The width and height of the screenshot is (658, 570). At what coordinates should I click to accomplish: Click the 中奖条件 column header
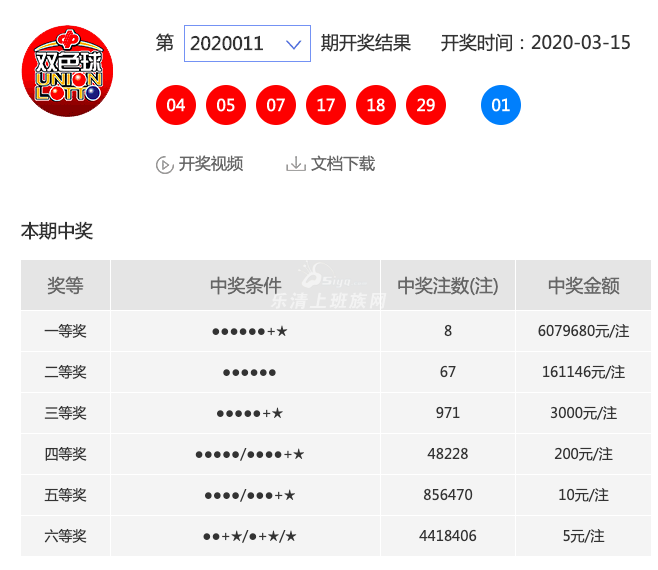[246, 285]
